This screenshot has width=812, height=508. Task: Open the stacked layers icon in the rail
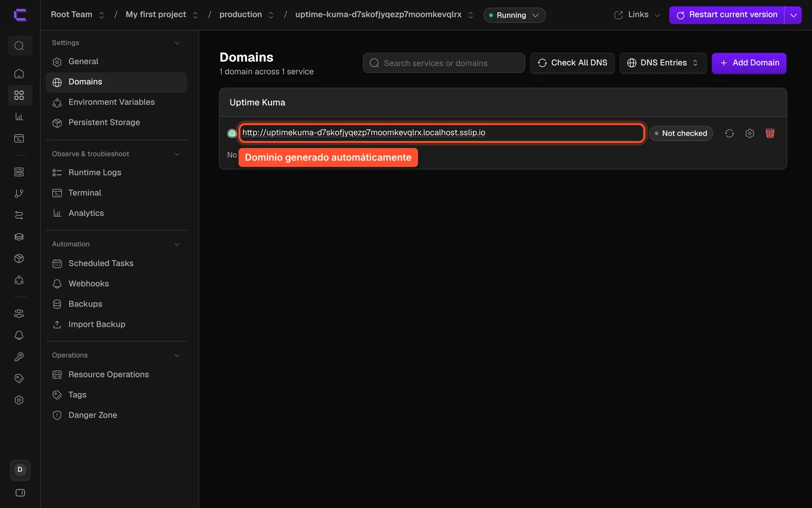click(x=19, y=237)
